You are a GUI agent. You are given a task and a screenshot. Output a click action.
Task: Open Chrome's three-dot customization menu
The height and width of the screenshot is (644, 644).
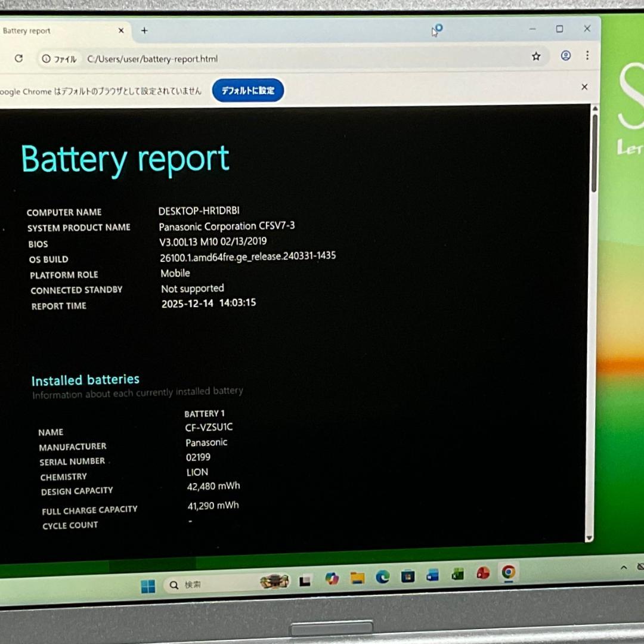click(x=588, y=55)
